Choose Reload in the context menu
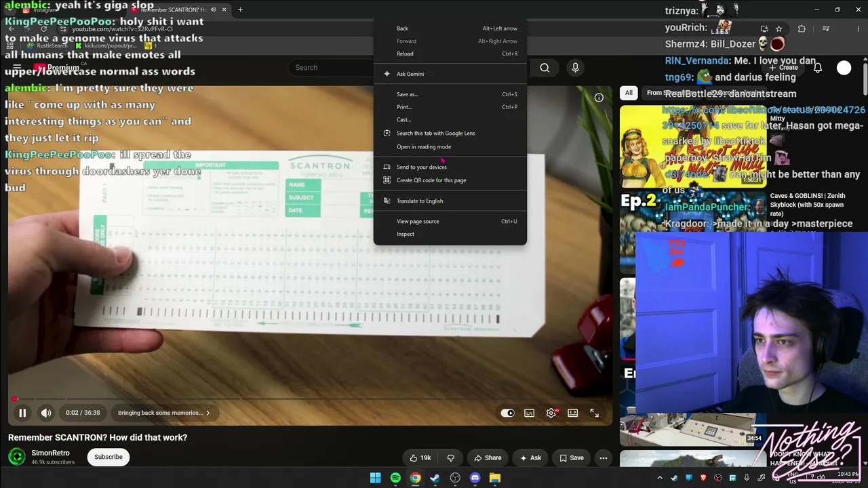This screenshot has width=868, height=488. click(x=450, y=54)
